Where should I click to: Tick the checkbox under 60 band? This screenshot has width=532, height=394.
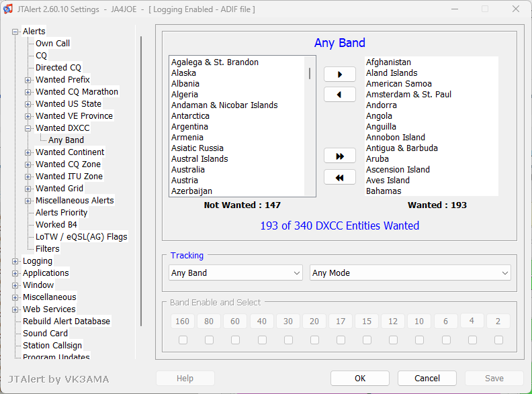[235, 340]
